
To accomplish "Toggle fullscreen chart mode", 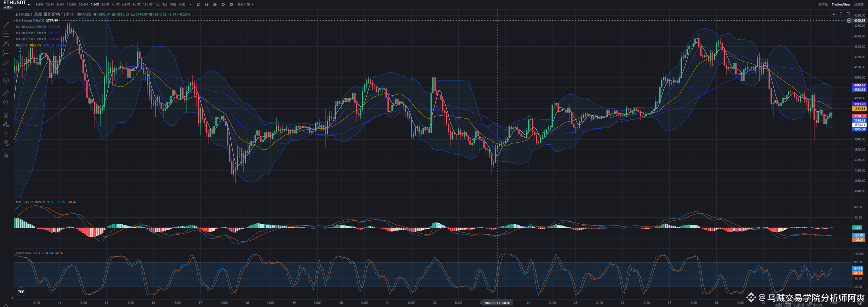I will pyautogui.click(x=848, y=14).
